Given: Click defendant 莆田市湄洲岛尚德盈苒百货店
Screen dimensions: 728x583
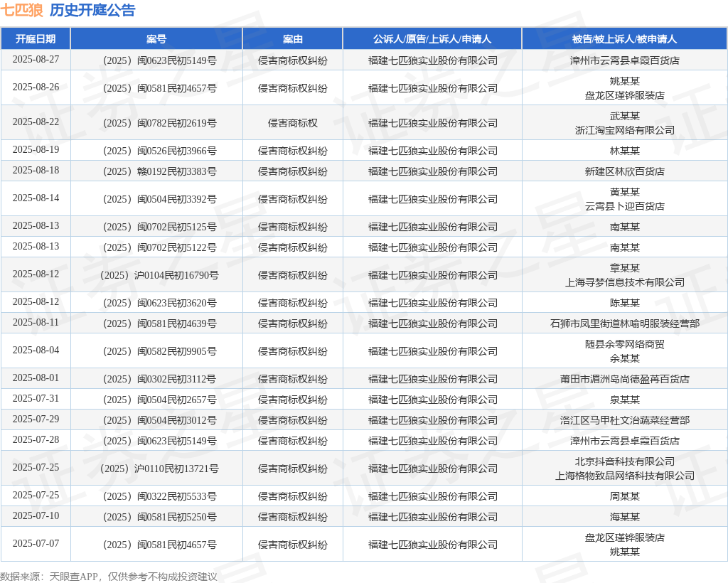Looking at the screenshot, I should pyautogui.click(x=624, y=379).
